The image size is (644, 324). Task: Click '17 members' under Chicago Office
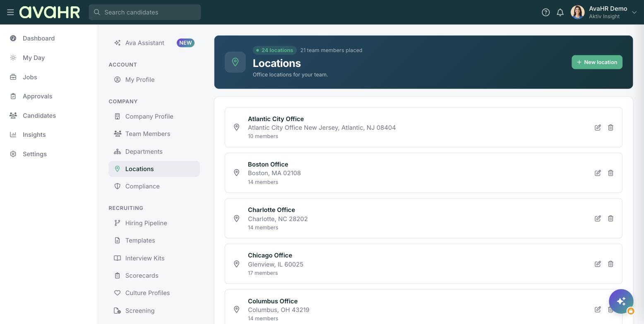tap(263, 273)
